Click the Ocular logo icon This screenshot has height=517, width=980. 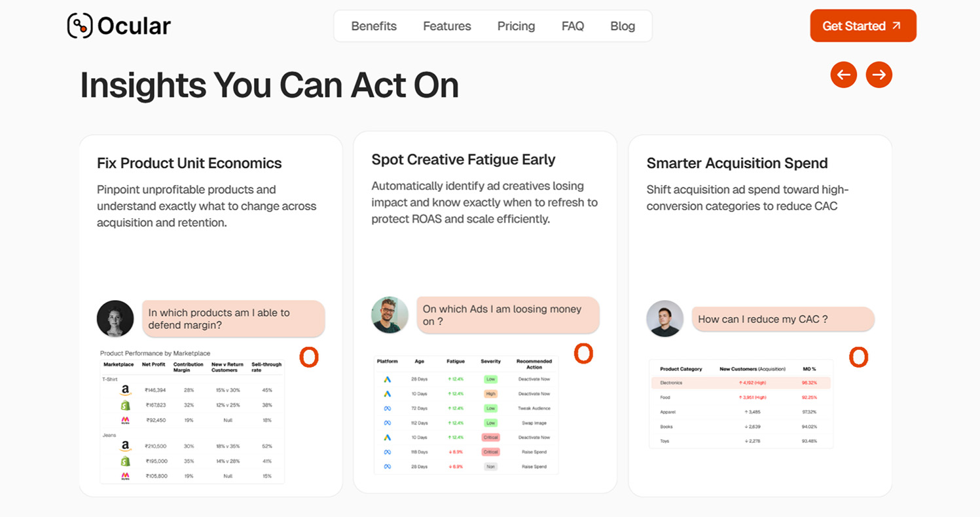[x=80, y=26]
